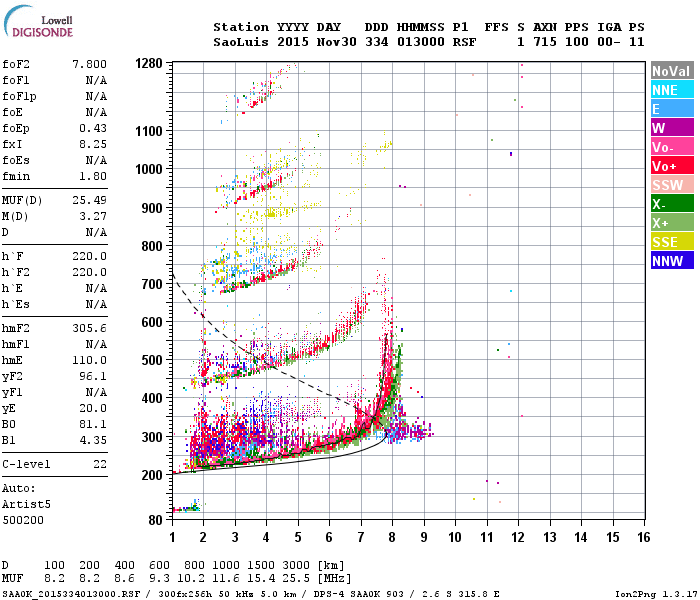Select the W purple legend swatch
The image size is (700, 600).
[x=672, y=128]
